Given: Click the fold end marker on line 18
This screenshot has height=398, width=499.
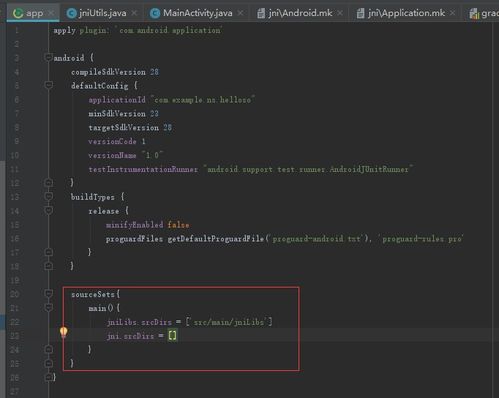Looking at the screenshot, I should (48, 266).
